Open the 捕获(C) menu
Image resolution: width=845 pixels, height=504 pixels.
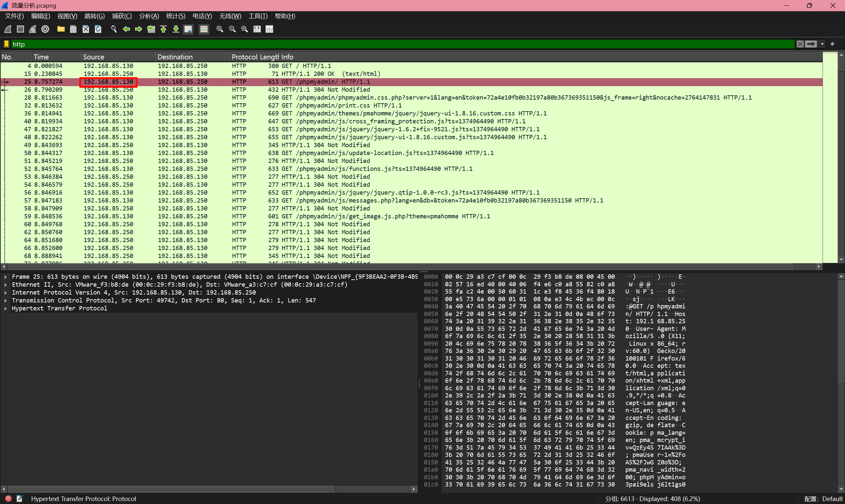[122, 16]
